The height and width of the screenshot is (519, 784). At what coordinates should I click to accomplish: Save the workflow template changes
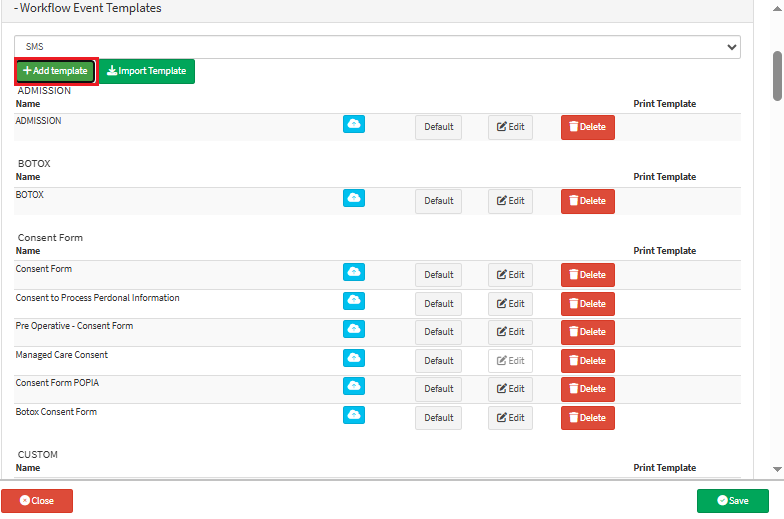tap(732, 501)
